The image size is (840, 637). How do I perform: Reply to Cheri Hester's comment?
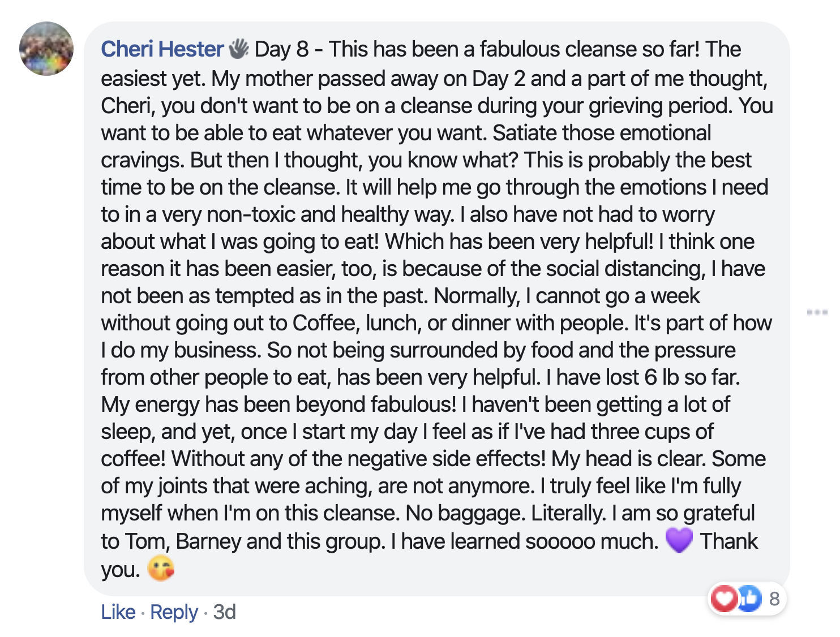(173, 612)
